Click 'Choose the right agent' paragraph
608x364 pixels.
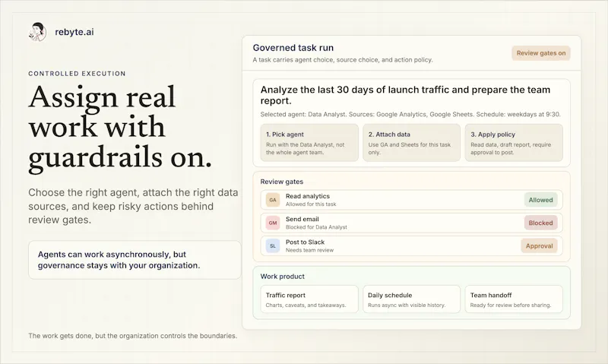(132, 206)
